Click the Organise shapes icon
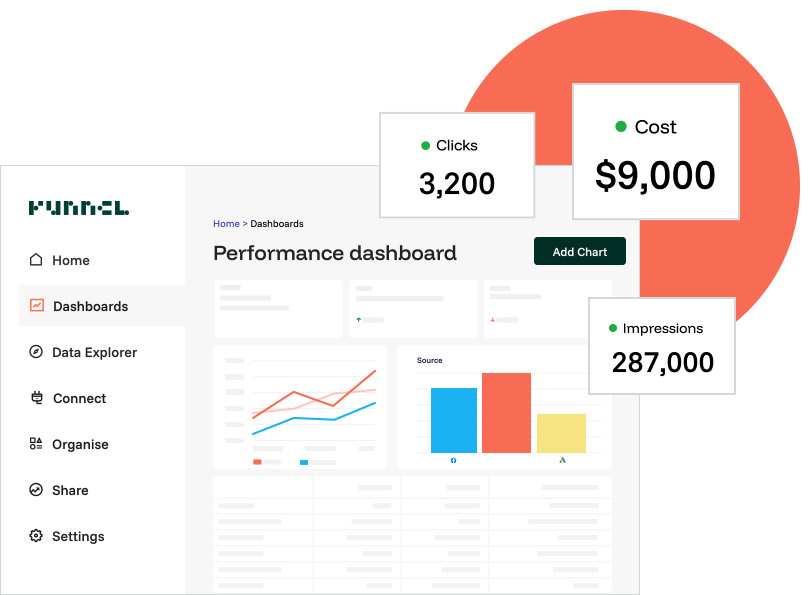 (36, 444)
